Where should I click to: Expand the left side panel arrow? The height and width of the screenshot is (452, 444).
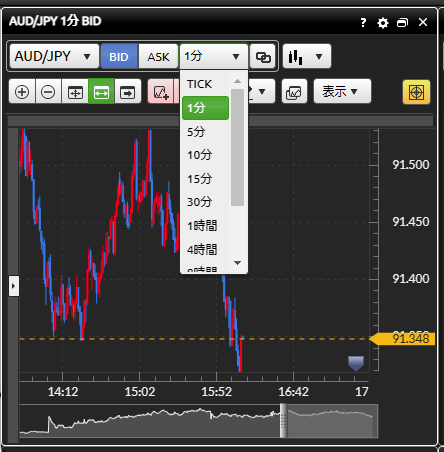(x=14, y=286)
